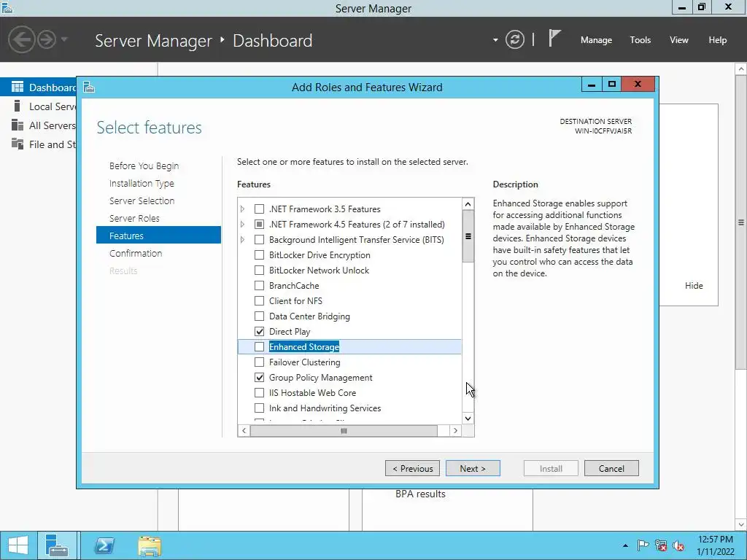Click features list scroll down arrow
747x560 pixels.
pos(468,419)
